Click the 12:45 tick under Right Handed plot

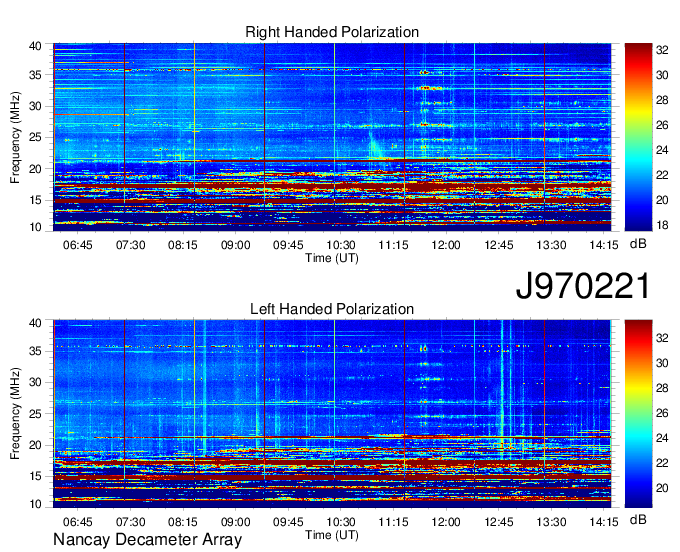coord(499,245)
